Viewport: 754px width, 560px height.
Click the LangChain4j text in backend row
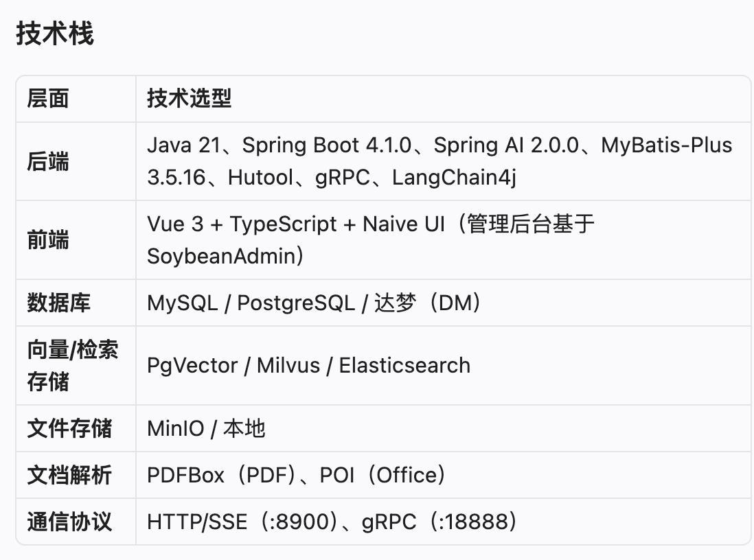tap(455, 177)
